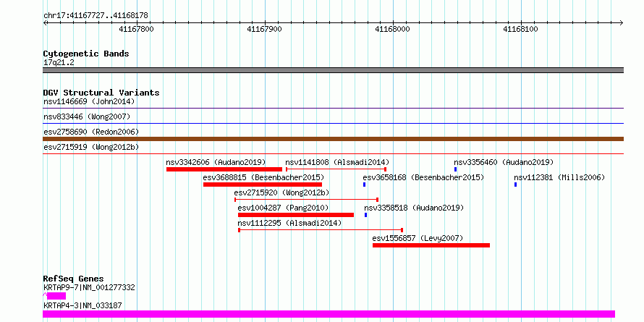The image size is (644, 322).
Task: Click the nsv1112295 thin red span line
Action: [321, 229]
